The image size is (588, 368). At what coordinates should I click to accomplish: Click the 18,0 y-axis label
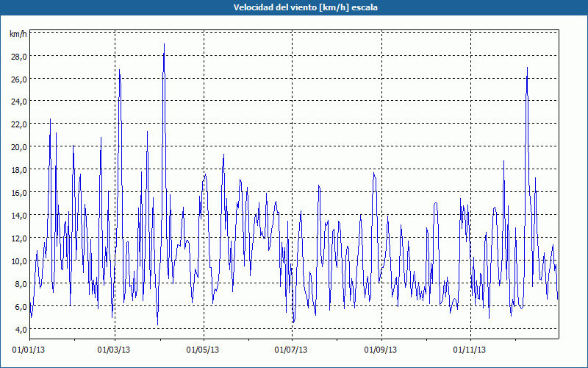tap(19, 170)
